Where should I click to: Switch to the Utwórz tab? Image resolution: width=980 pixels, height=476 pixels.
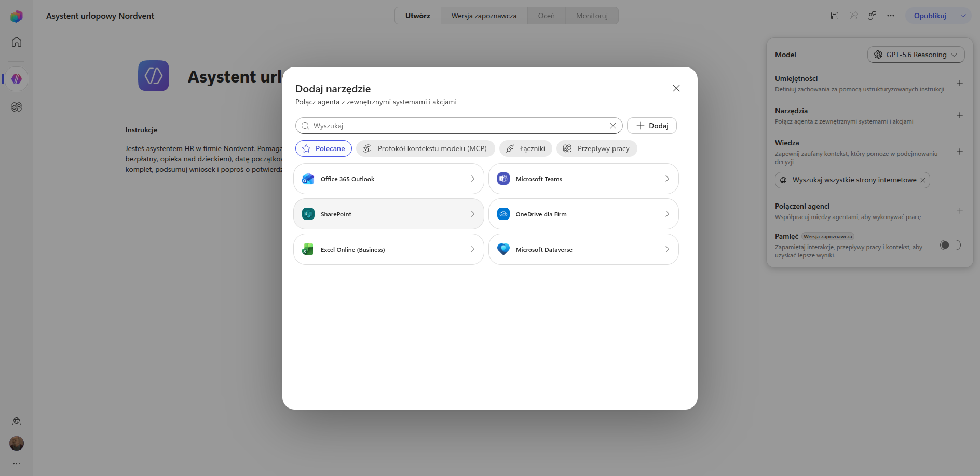(418, 16)
